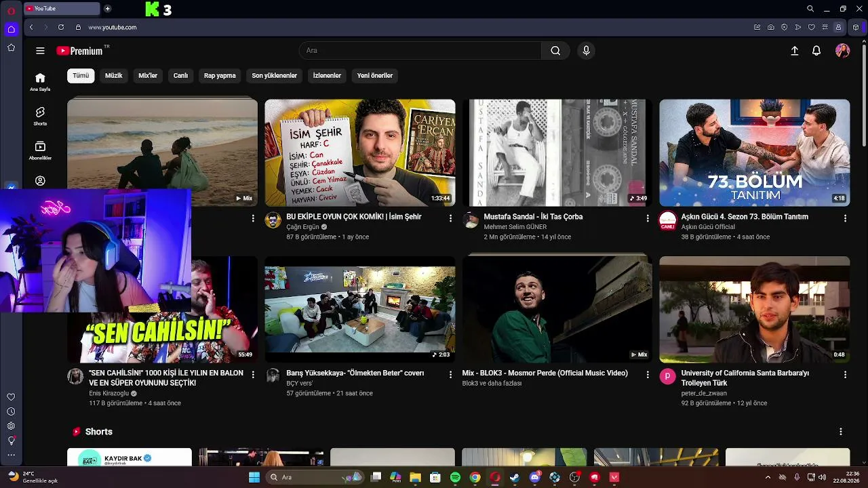Open the Opera sidebar bookmarks star icon
Image resolution: width=868 pixels, height=488 pixels.
pyautogui.click(x=11, y=47)
